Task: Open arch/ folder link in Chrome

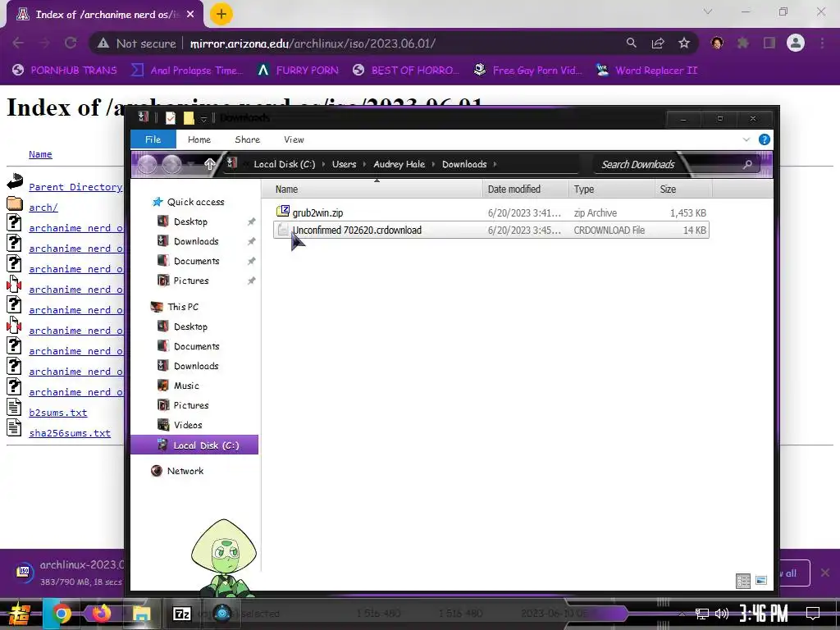Action: click(x=43, y=208)
